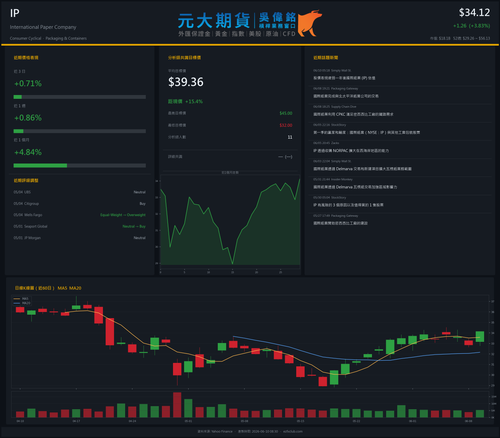The image size is (500, 438).
Task: Click the 05/04 Wells Fargo rating row
Action: pyautogui.click(x=80, y=215)
